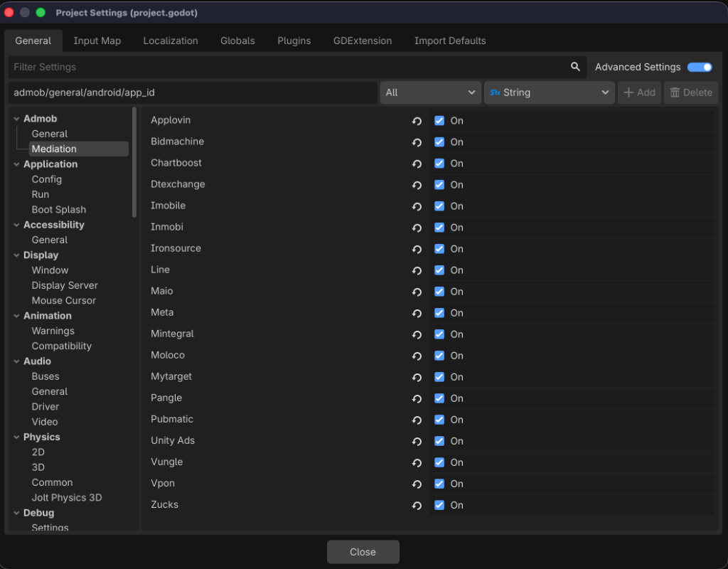
Task: Uncheck the Zucks On checkbox
Action: pyautogui.click(x=439, y=506)
